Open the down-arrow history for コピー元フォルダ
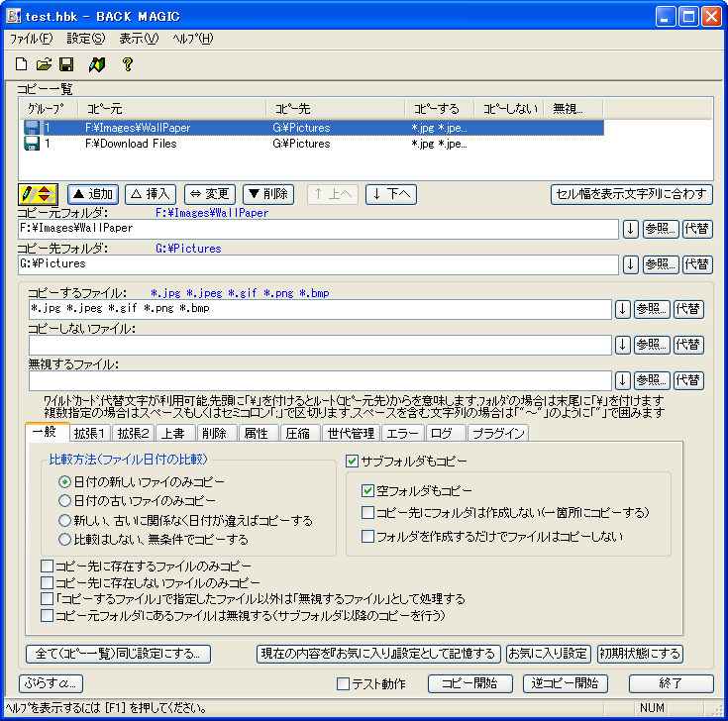Image resolution: width=728 pixels, height=721 pixels. (x=630, y=229)
